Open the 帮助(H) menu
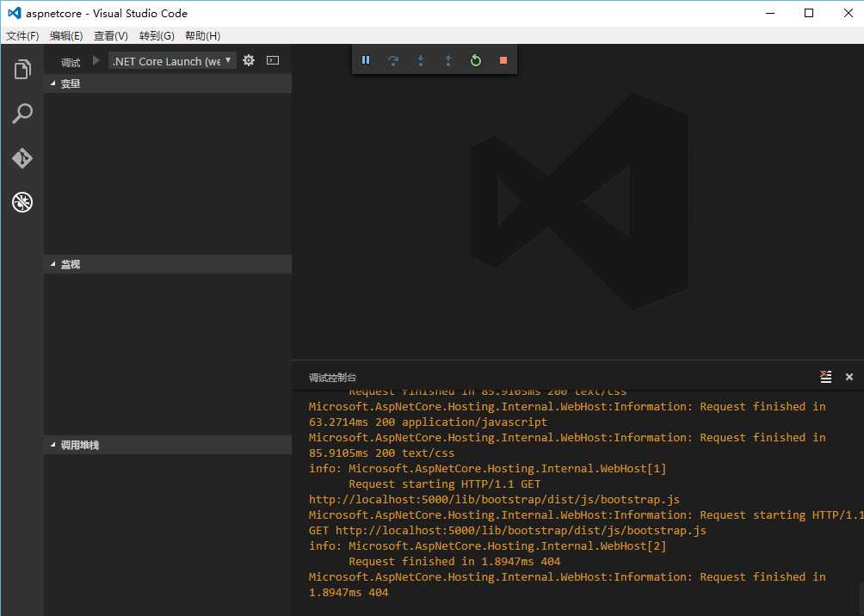The height and width of the screenshot is (616, 864). (203, 36)
